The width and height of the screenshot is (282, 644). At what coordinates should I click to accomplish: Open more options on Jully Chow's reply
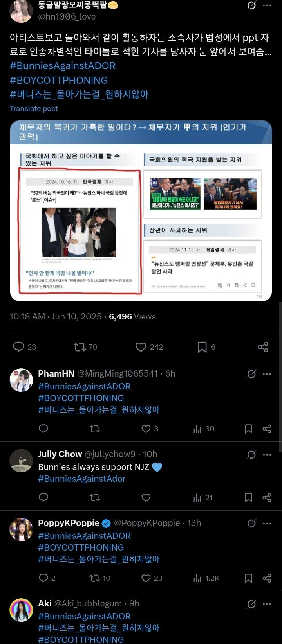tap(267, 454)
